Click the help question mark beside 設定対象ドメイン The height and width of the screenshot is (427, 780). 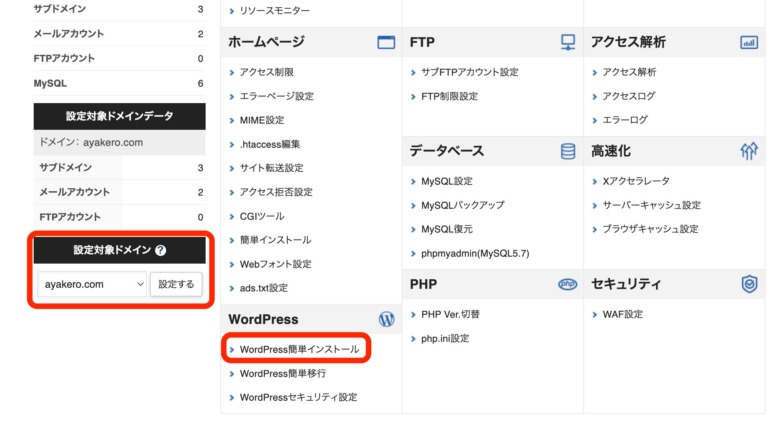click(x=160, y=250)
